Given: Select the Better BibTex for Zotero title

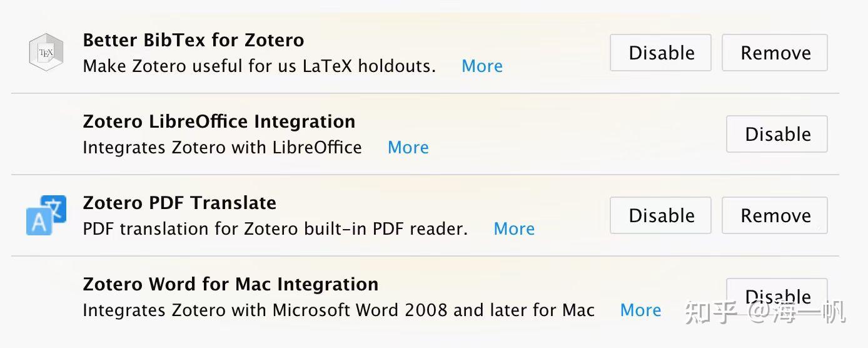Looking at the screenshot, I should [x=193, y=40].
